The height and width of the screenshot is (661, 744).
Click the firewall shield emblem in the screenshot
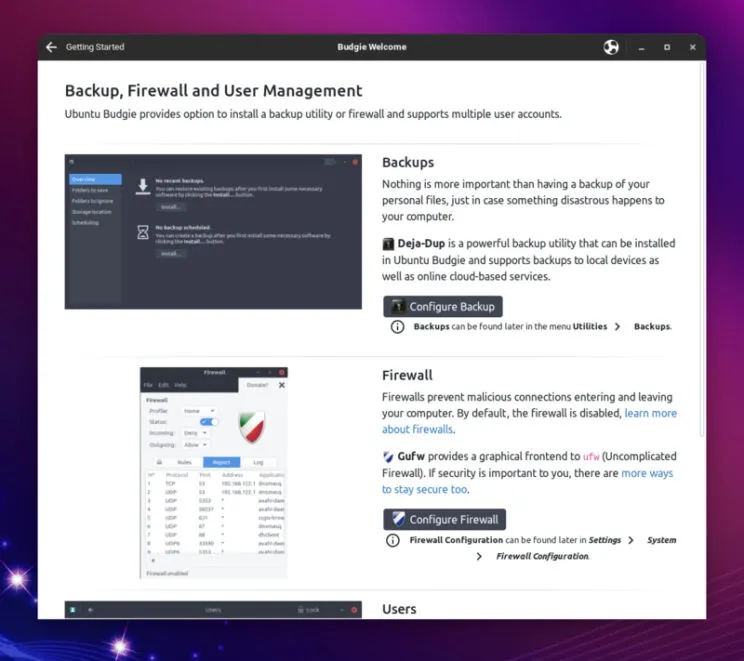coord(251,425)
